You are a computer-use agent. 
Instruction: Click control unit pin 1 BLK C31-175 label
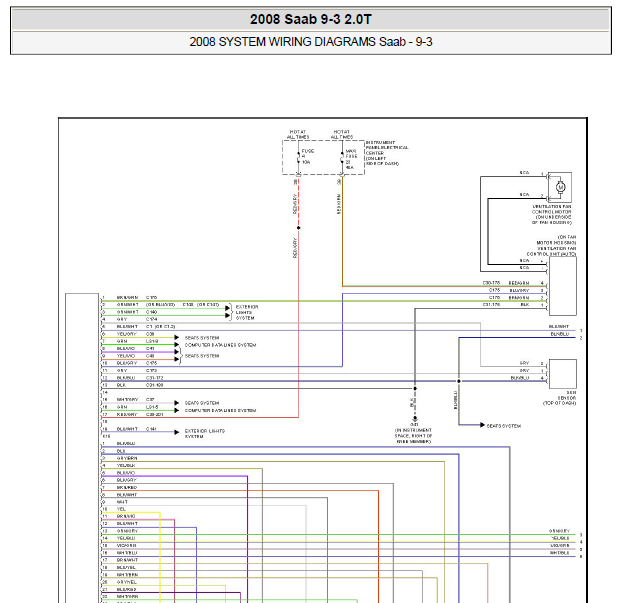(x=506, y=305)
